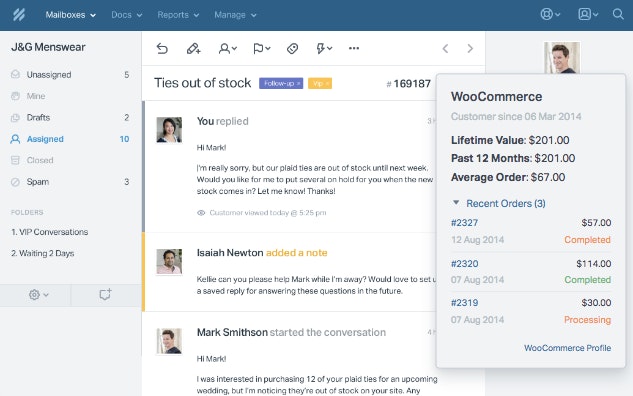Open the user account dropdown
Screen dimensions: 633x396
588,15
